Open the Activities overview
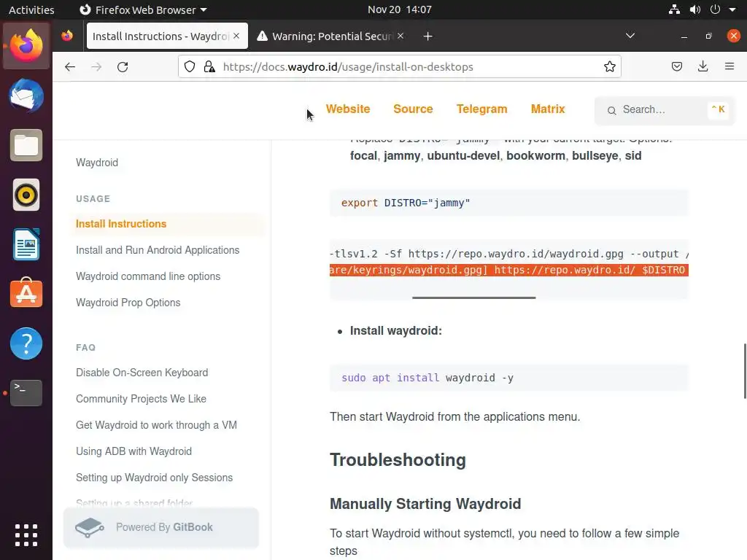The image size is (747, 560). [31, 9]
